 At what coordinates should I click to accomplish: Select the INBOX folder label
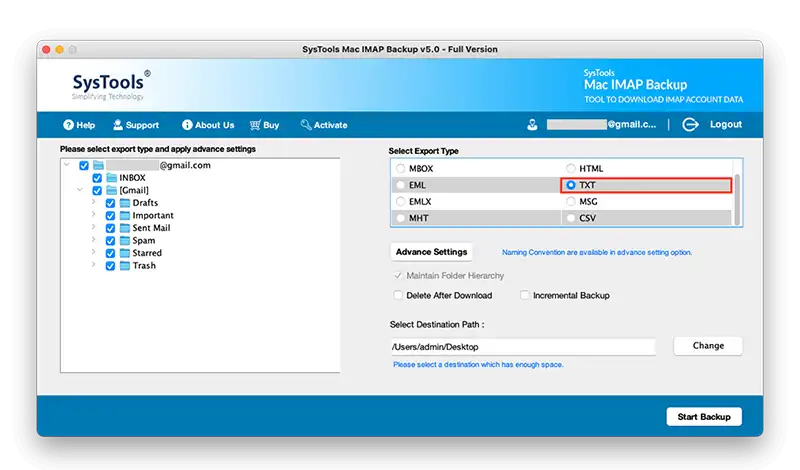coord(132,178)
